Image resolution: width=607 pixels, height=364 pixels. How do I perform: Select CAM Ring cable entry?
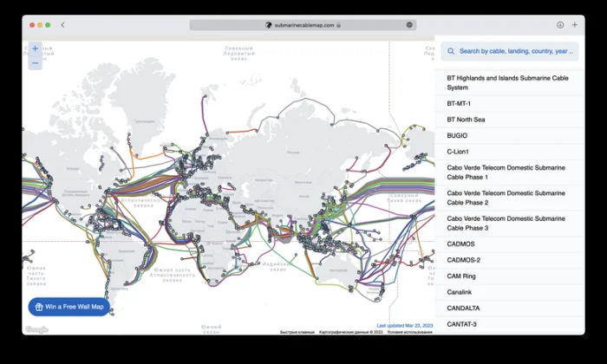(x=510, y=276)
